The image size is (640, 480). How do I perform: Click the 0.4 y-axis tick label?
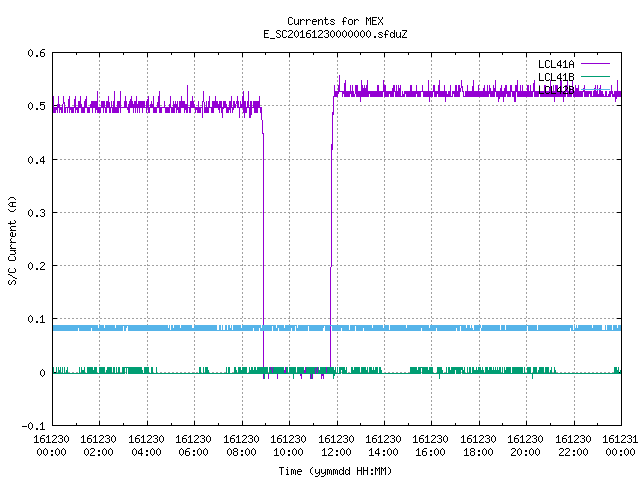(x=36, y=160)
